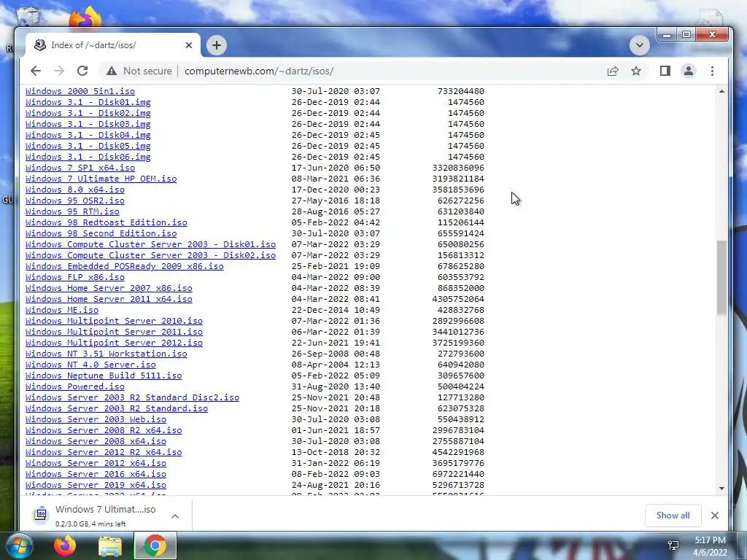747x560 pixels.
Task: Click the Chrome taskbar icon
Action: point(155,545)
